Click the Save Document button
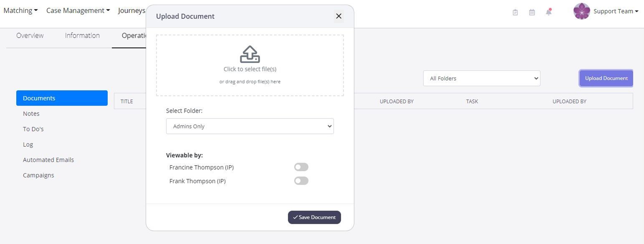 (x=314, y=217)
